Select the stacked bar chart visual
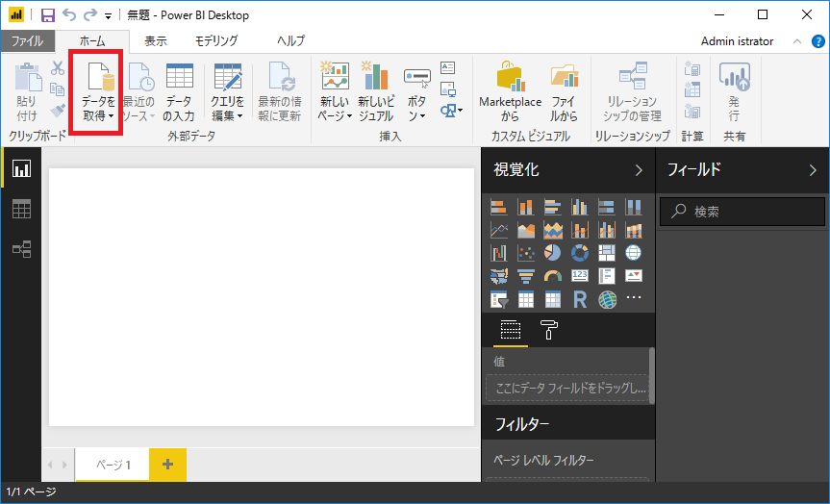 498,207
